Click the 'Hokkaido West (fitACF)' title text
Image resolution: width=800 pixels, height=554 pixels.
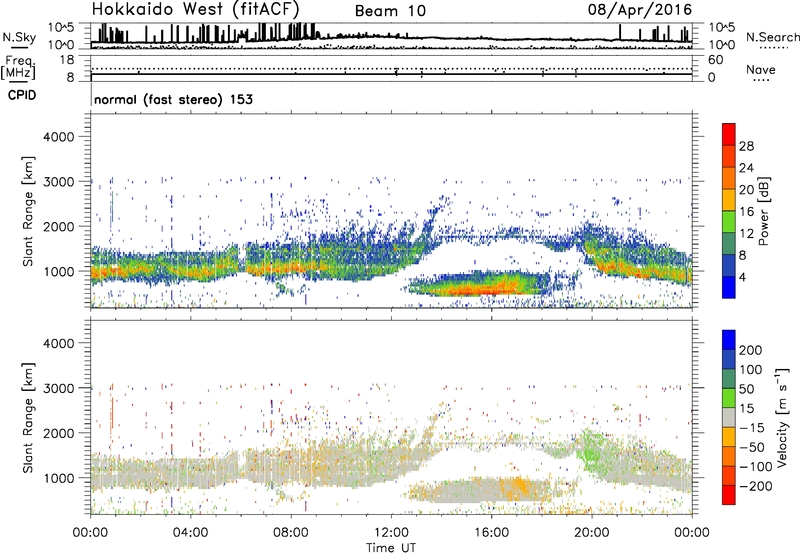[x=195, y=10]
